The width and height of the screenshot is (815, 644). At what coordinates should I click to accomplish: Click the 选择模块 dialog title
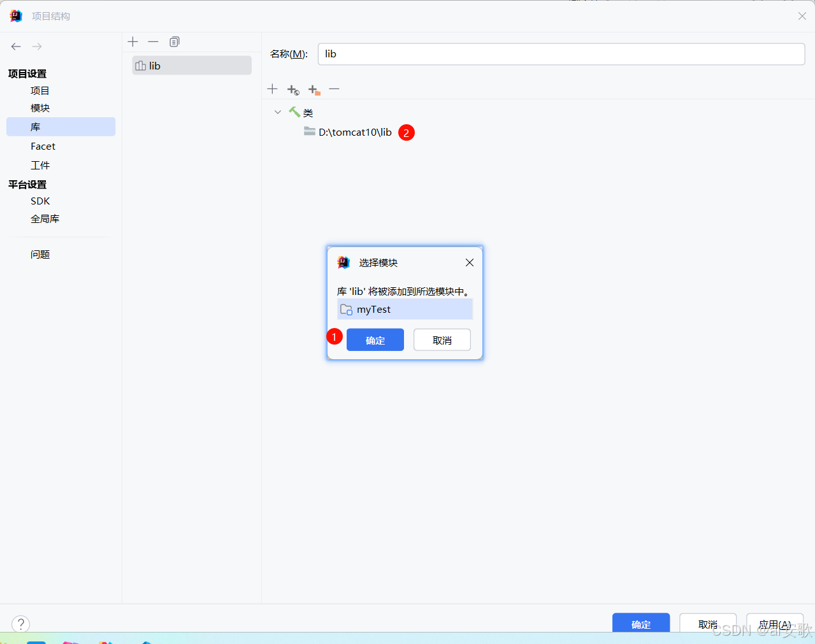click(x=378, y=262)
